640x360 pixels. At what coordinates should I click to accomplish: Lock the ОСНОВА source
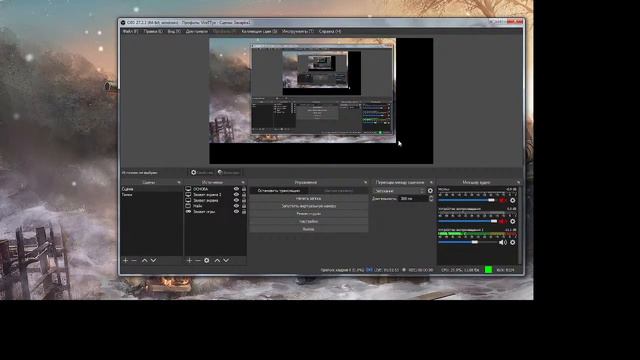pyautogui.click(x=244, y=189)
